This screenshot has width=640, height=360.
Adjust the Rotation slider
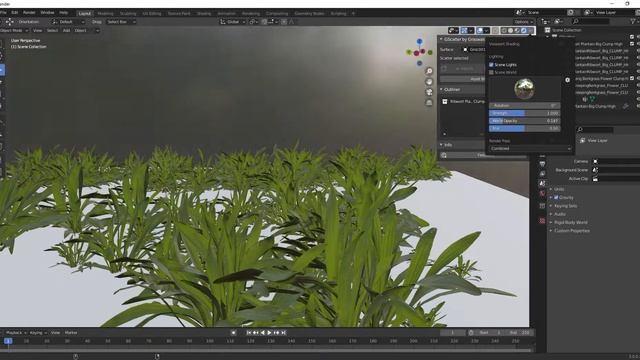(524, 105)
